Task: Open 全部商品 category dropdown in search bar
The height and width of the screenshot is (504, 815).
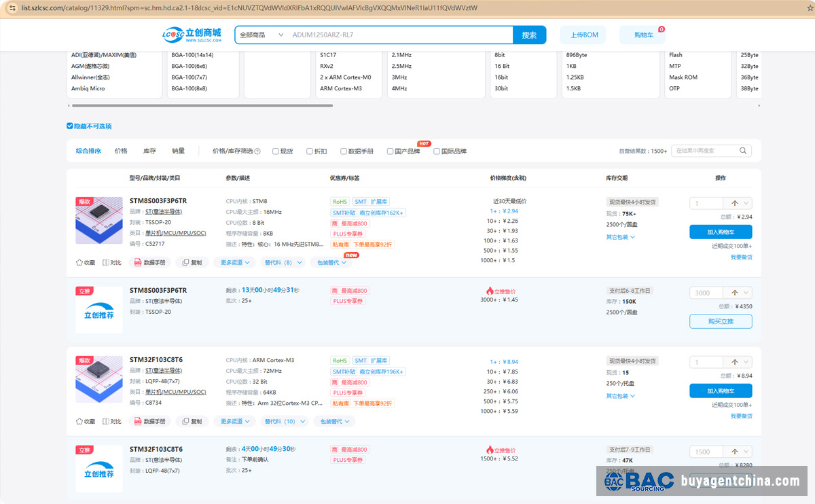Action: coord(261,35)
